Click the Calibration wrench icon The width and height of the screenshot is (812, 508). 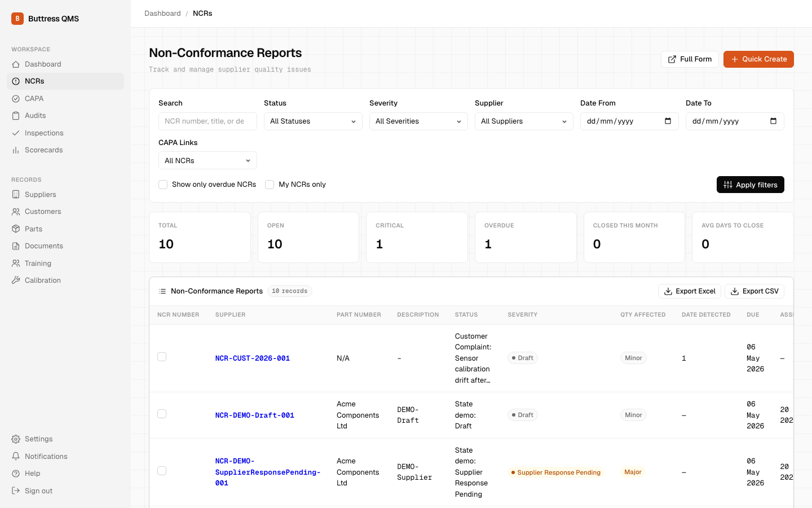point(16,281)
